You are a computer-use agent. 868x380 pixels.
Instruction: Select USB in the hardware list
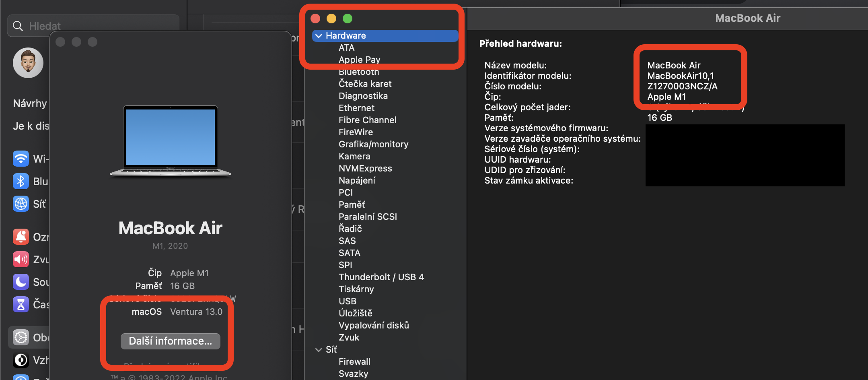coord(348,301)
